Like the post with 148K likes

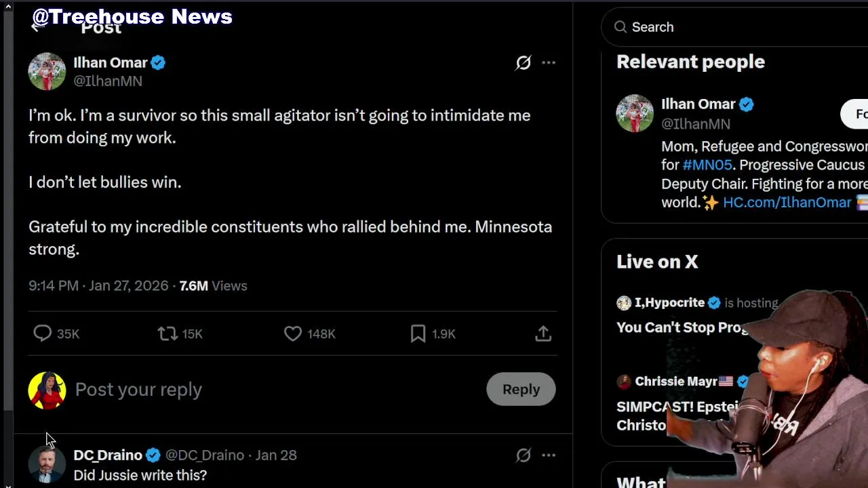pos(293,333)
